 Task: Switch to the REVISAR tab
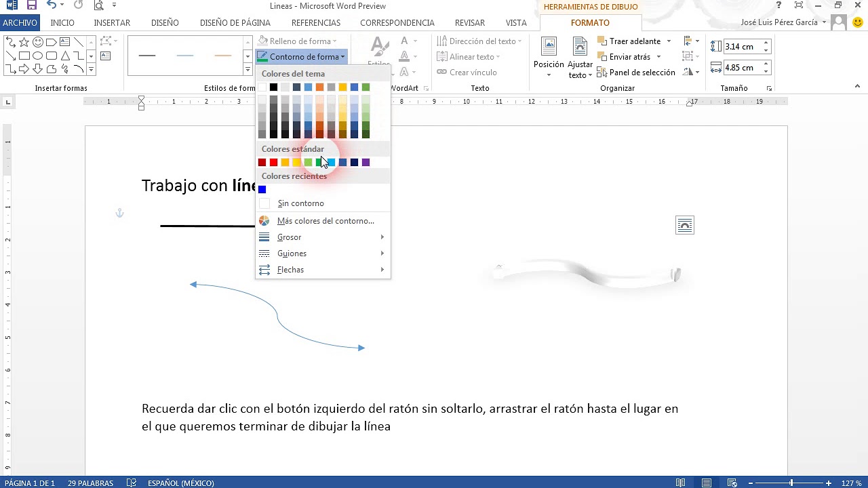pos(470,22)
